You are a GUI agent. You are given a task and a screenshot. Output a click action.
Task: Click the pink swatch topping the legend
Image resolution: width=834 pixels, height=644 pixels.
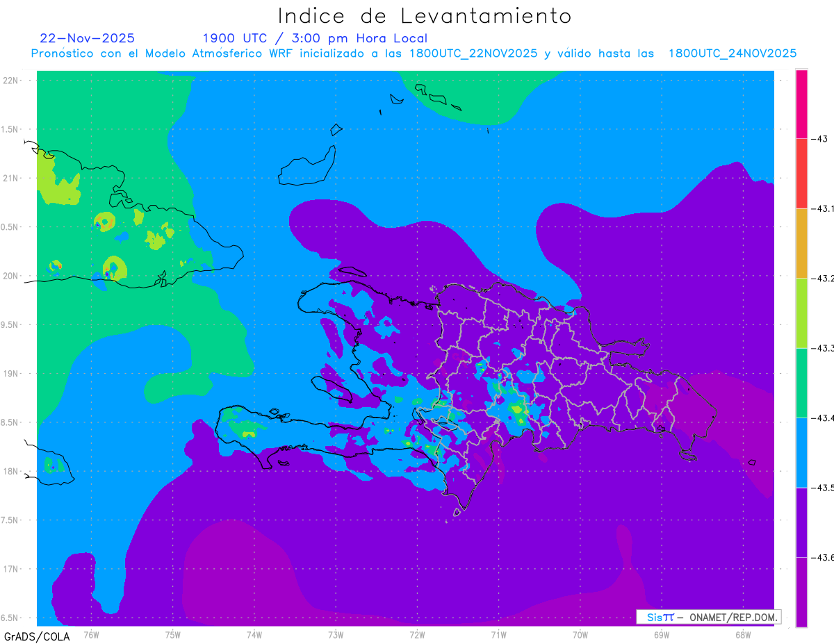pos(801,104)
